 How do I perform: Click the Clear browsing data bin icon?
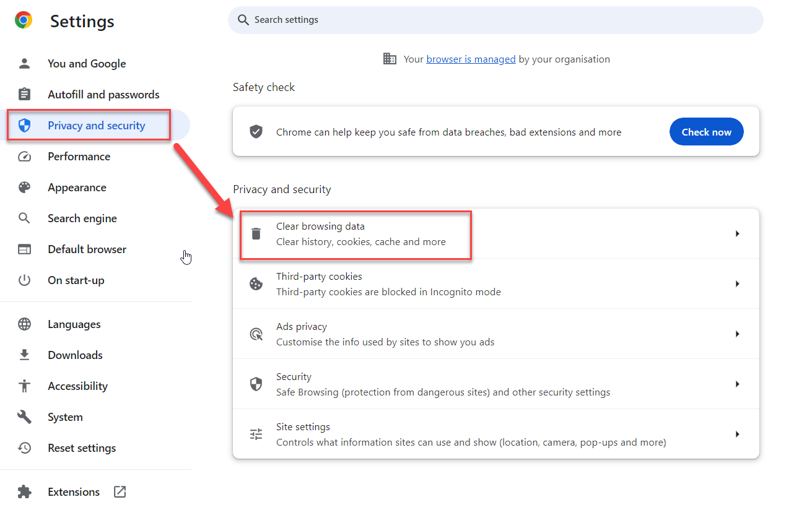[x=256, y=233]
